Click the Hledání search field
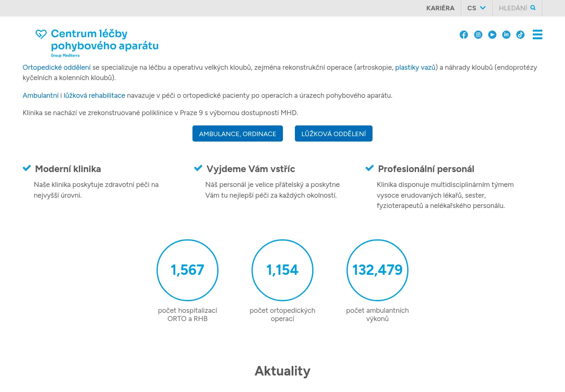This screenshot has width=565, height=392. coord(513,8)
